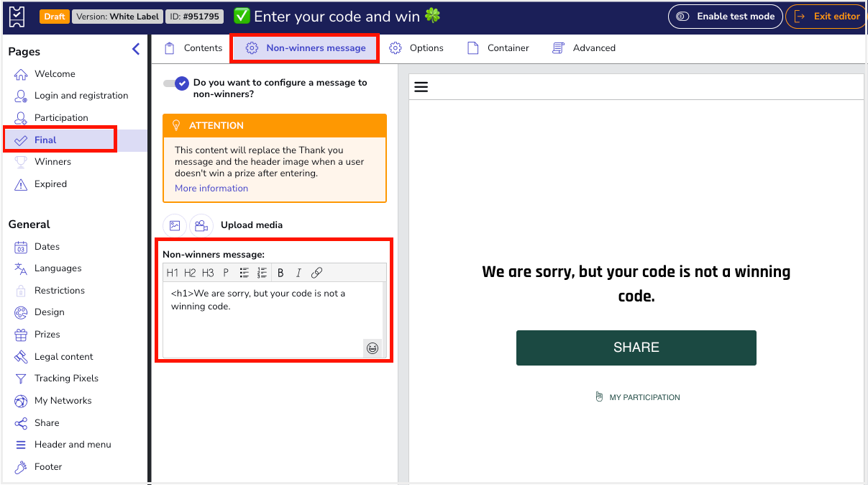Apply italic formatting in the message editor
This screenshot has height=485, width=868.
click(x=298, y=273)
